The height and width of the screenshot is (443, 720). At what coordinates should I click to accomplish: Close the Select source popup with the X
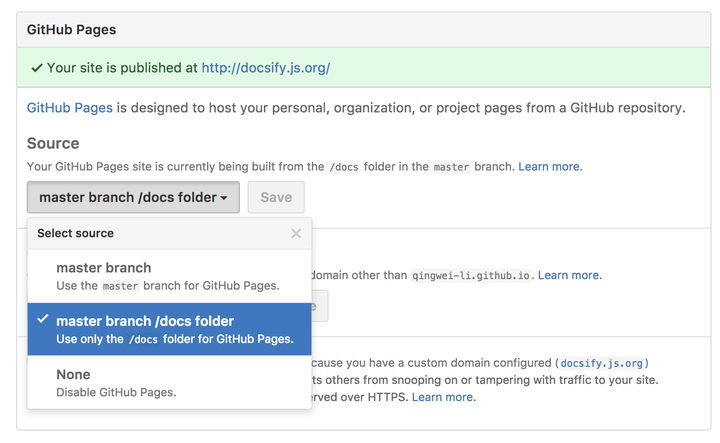click(x=296, y=233)
